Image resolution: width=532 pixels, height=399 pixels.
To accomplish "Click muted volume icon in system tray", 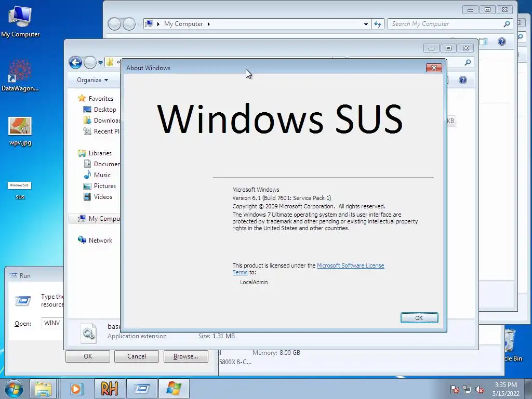I will [480, 389].
